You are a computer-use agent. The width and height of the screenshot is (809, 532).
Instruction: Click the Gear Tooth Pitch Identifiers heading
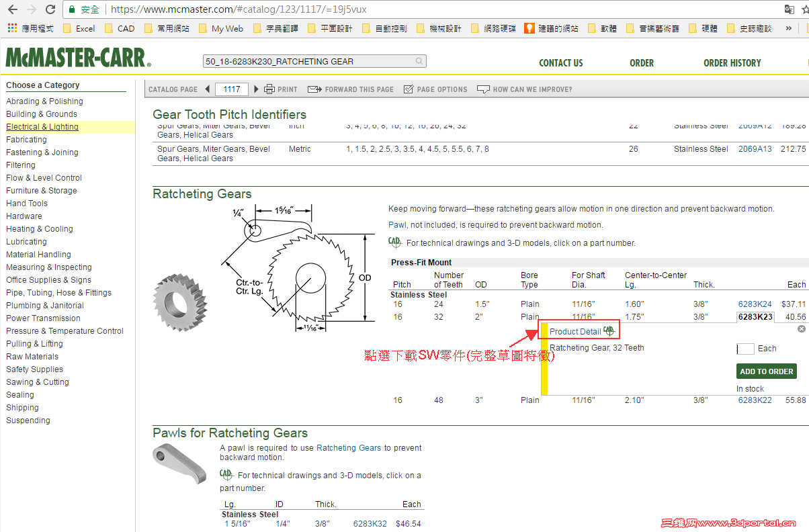230,115
